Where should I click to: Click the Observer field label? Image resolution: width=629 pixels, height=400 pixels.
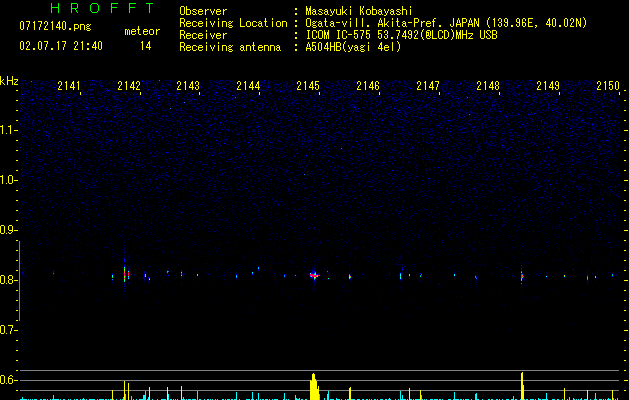tap(203, 11)
